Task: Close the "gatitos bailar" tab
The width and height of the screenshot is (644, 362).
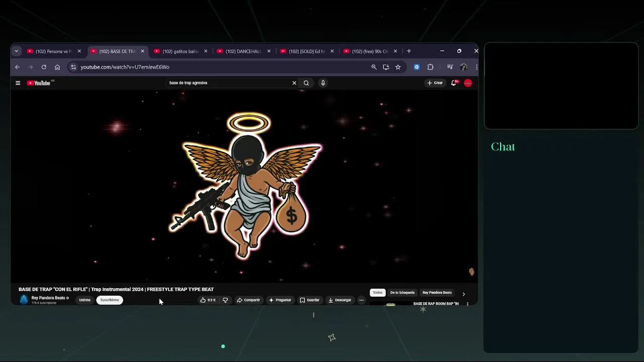Action: 205,51
